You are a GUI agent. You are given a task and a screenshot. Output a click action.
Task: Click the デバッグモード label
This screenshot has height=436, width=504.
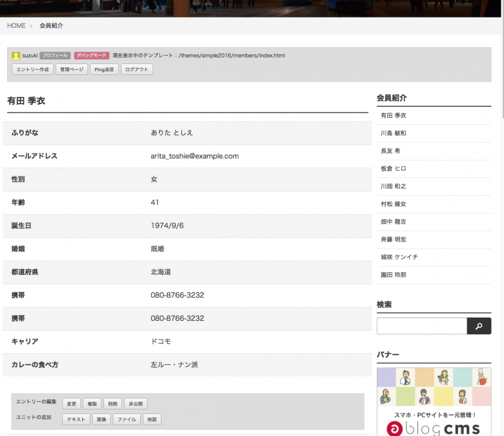[92, 56]
